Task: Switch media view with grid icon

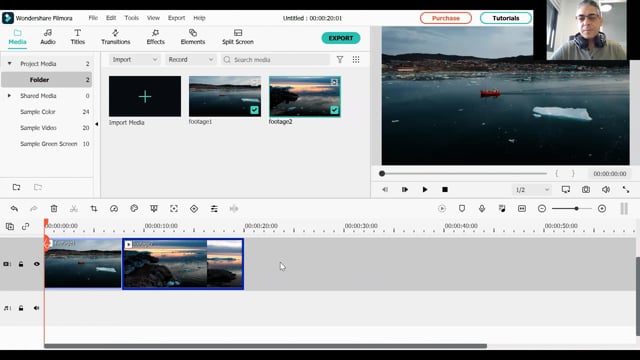Action: tap(356, 60)
